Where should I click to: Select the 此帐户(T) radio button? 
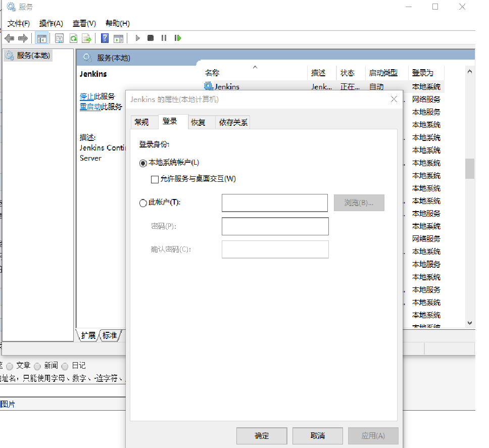[x=143, y=203]
